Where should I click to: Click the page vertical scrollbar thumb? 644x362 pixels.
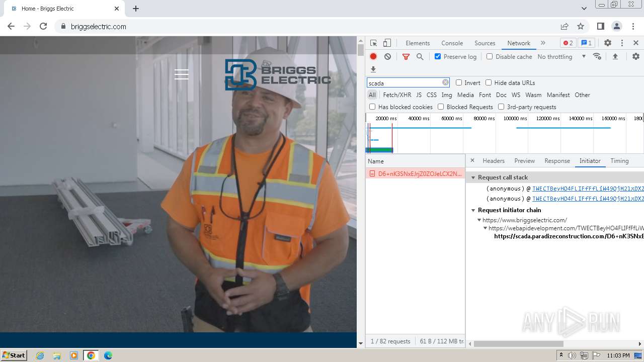pyautogui.click(x=360, y=50)
